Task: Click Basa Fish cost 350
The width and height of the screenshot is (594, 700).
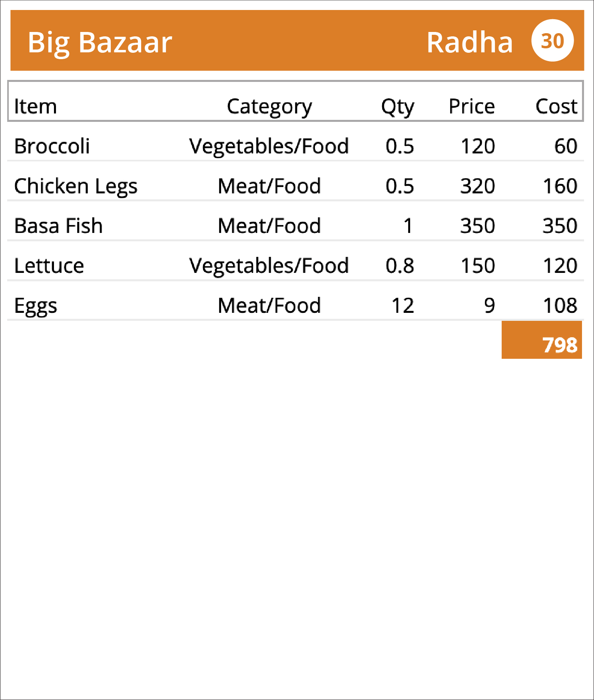Action: [560, 226]
